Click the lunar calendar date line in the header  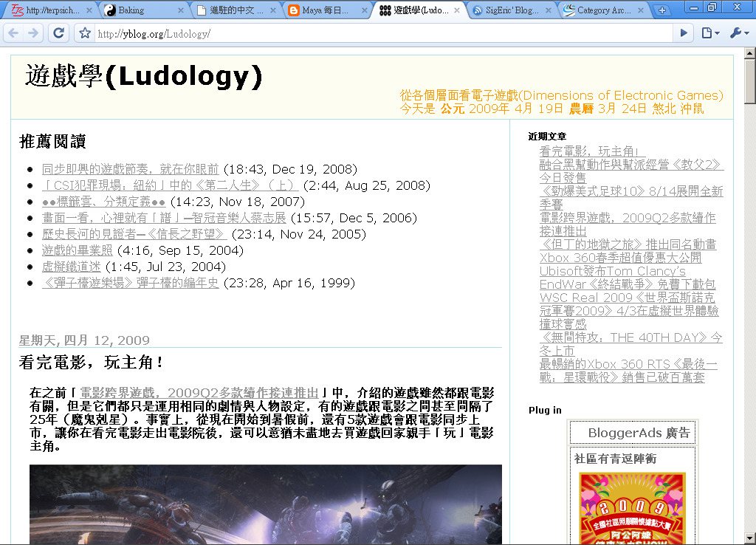pos(551,109)
